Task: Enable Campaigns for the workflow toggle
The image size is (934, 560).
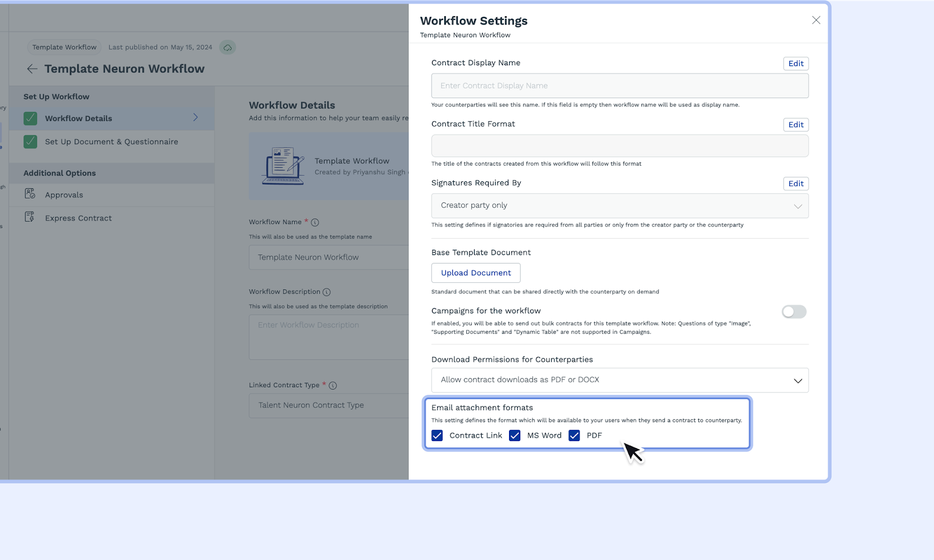Action: point(794,312)
